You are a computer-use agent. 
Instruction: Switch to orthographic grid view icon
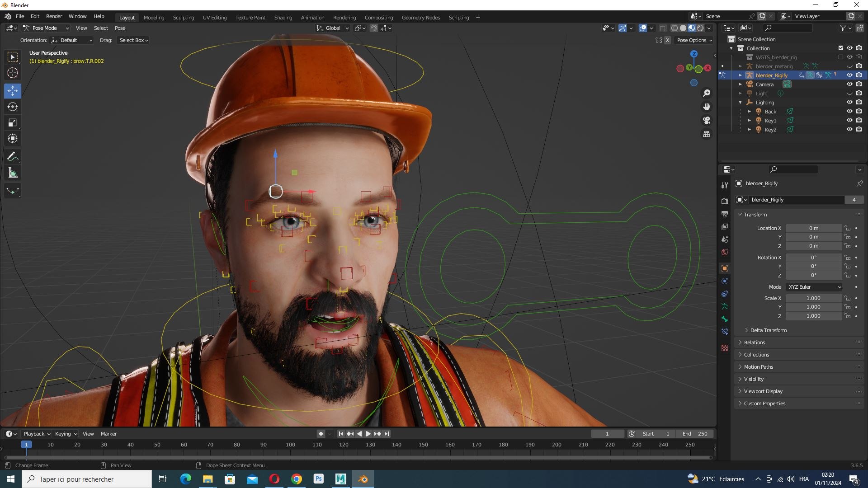click(x=707, y=134)
